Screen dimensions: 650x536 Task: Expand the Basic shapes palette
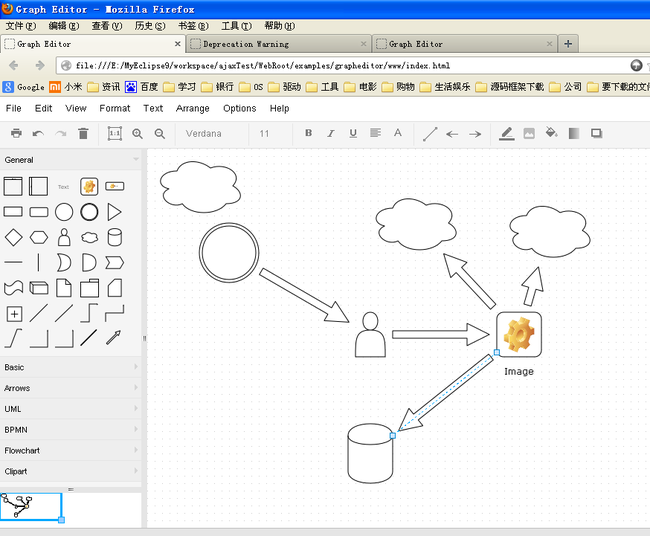point(70,367)
